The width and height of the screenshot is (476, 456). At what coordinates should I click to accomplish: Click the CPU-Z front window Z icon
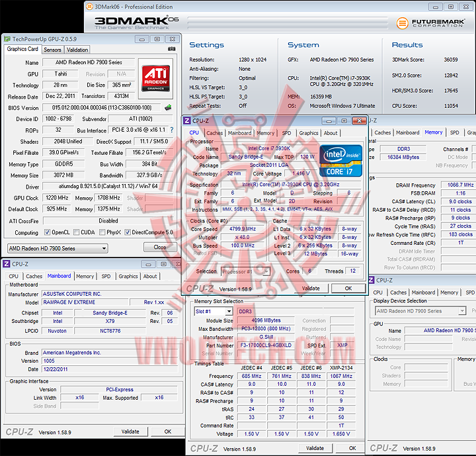(x=187, y=120)
